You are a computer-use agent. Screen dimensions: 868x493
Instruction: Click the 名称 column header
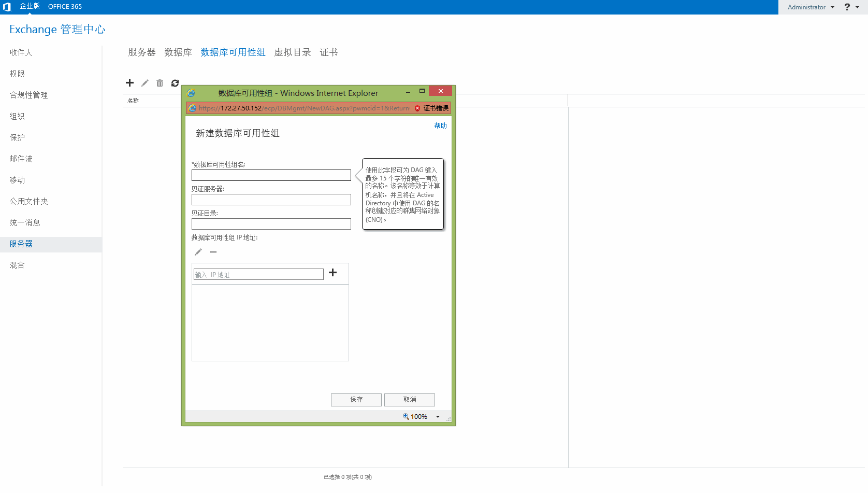click(133, 101)
